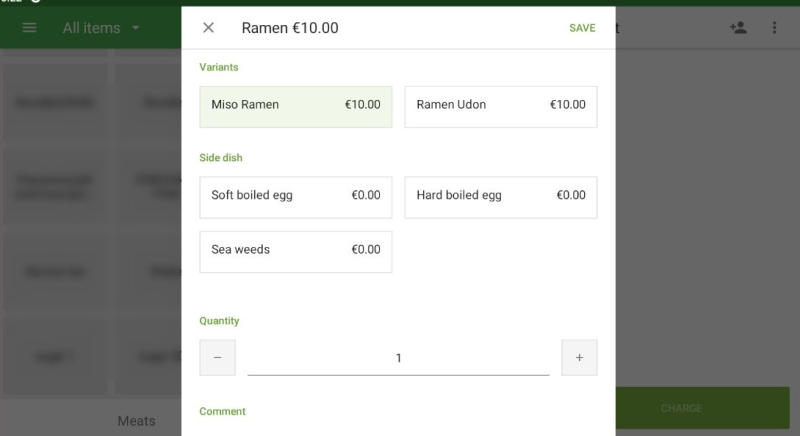Screen dimensions: 800x436
Task: Close the Ramen item dialog
Action: (208, 28)
